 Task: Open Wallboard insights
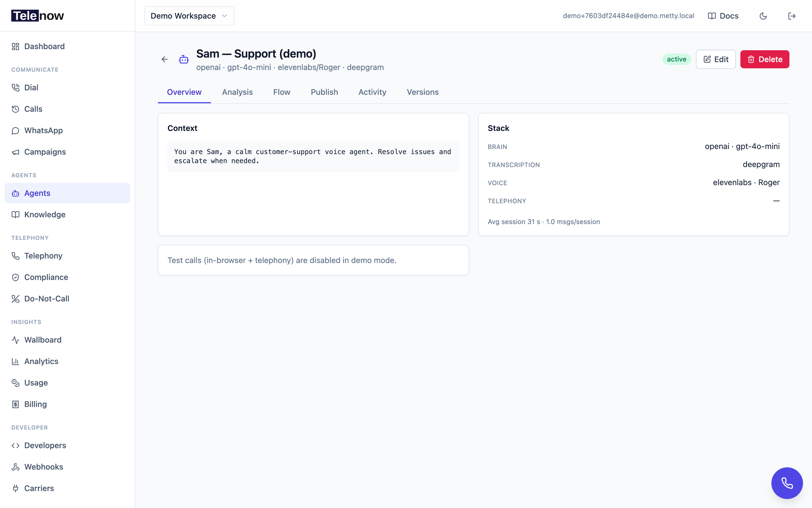pos(67,340)
